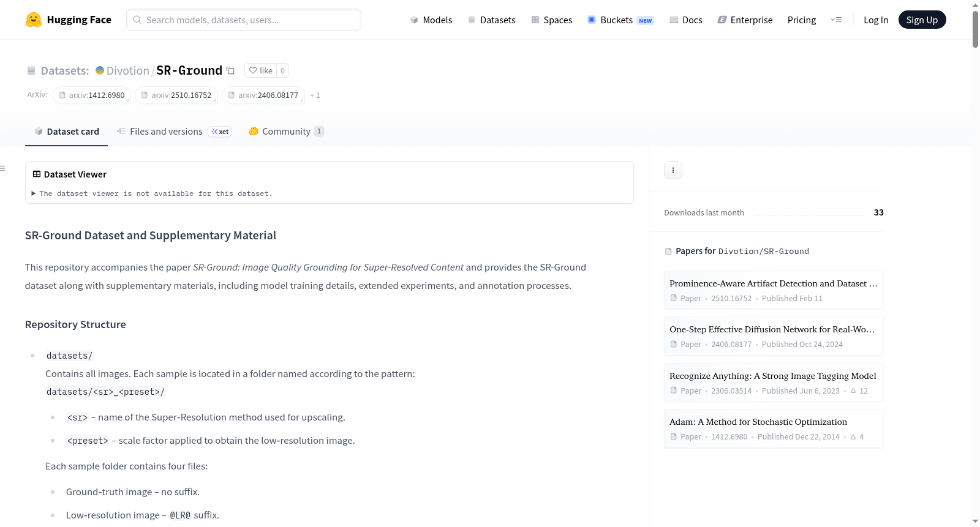
Task: Switch to the Dataset card tab
Action: (x=67, y=131)
